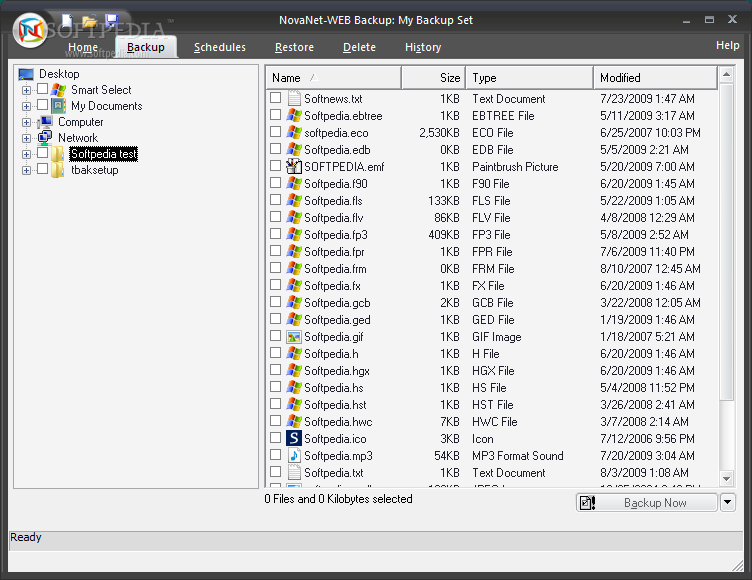Expand the Network tree node
Image resolution: width=752 pixels, height=580 pixels.
click(26, 138)
